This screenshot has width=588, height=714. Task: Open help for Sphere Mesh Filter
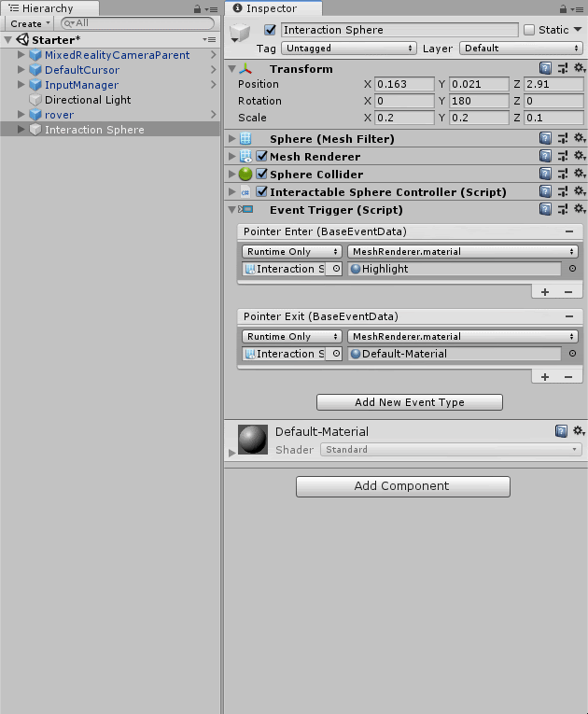click(545, 138)
